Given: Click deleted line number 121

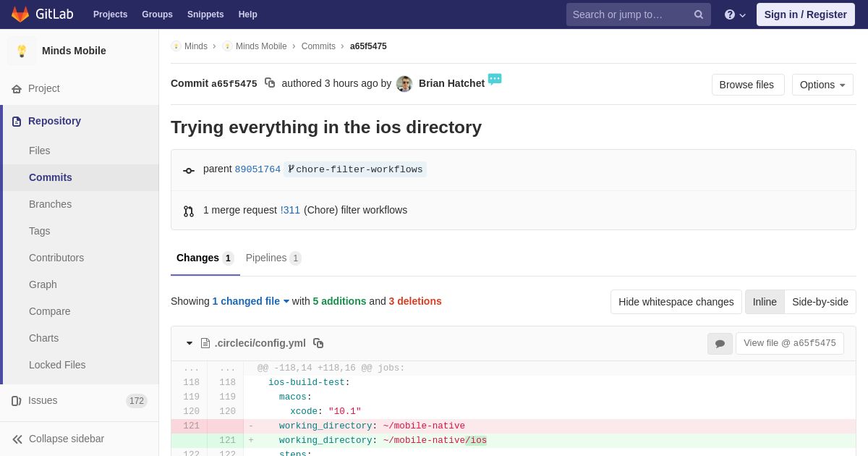Looking at the screenshot, I should coord(191,426).
